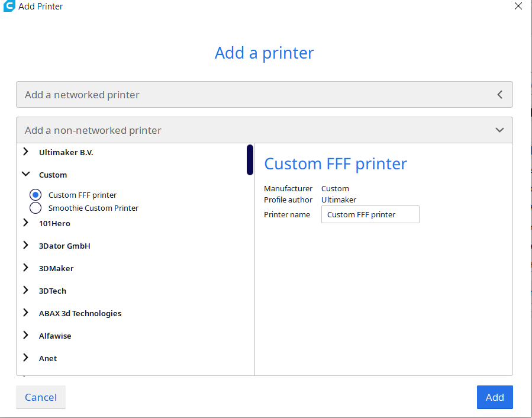The width and height of the screenshot is (532, 418).
Task: Collapse the Custom manufacturer group
Action: (26, 174)
